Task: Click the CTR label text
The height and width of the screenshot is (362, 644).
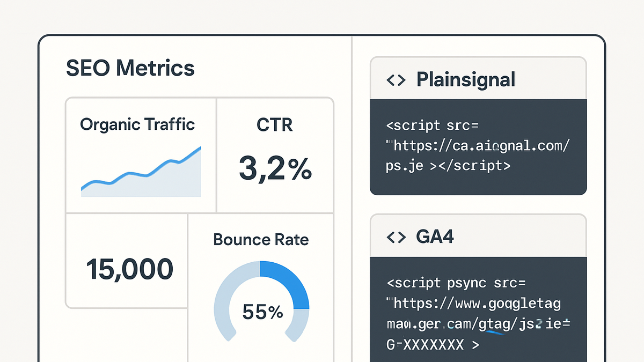Action: [275, 125]
